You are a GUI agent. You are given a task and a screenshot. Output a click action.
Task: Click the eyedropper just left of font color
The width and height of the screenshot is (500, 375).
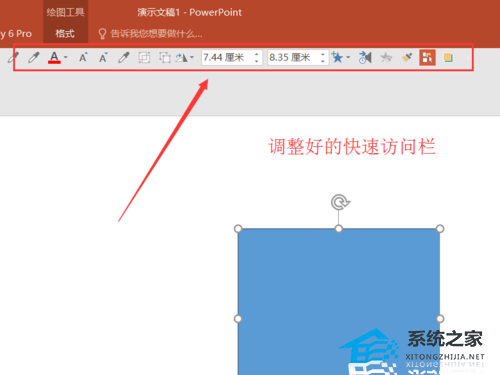tap(34, 58)
